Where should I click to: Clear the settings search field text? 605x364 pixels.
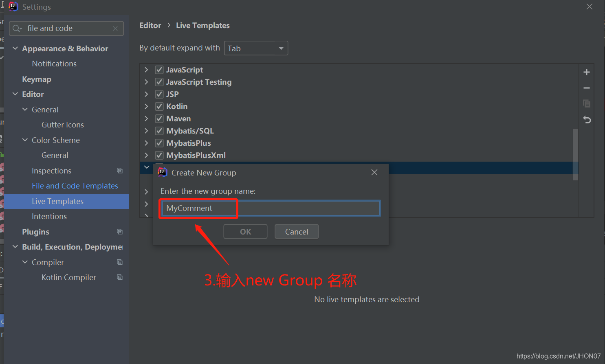tap(115, 29)
